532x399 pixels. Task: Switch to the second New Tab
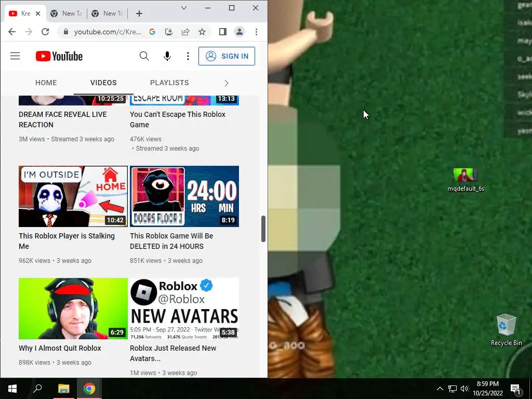point(67,14)
